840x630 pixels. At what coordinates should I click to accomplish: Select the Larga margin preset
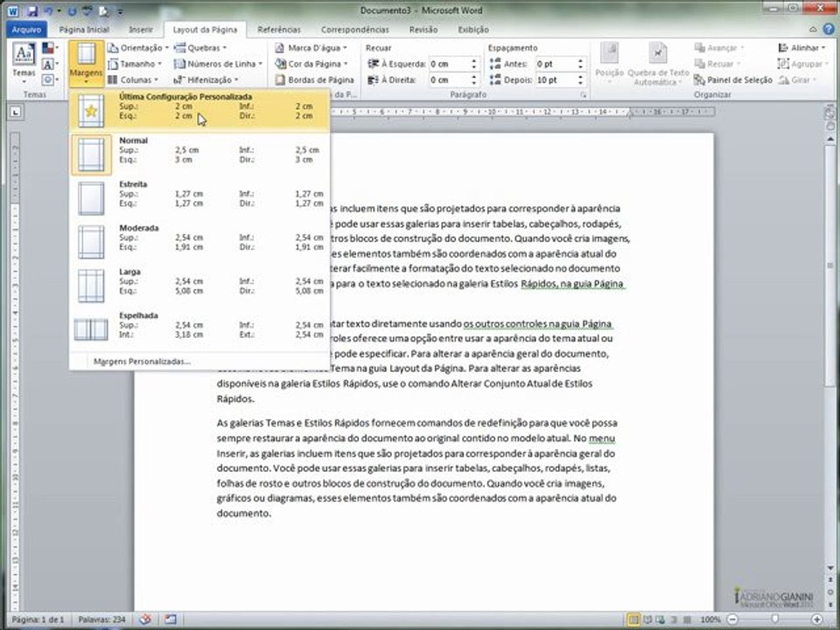199,286
